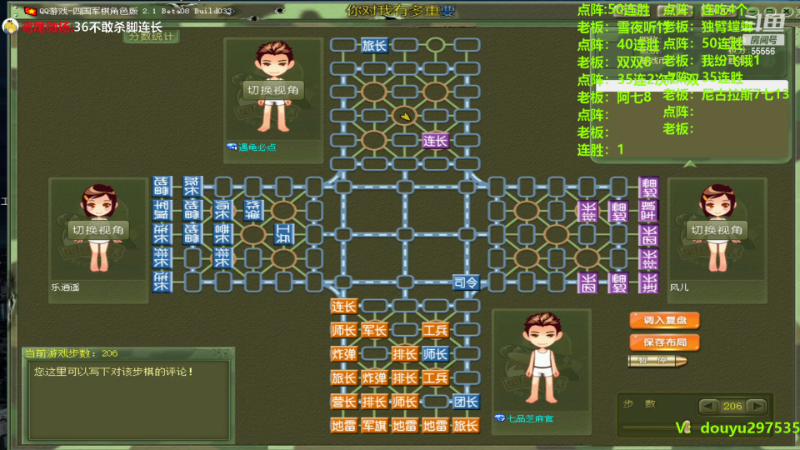Select the orange 军旗 flag piece

[x=374, y=425]
